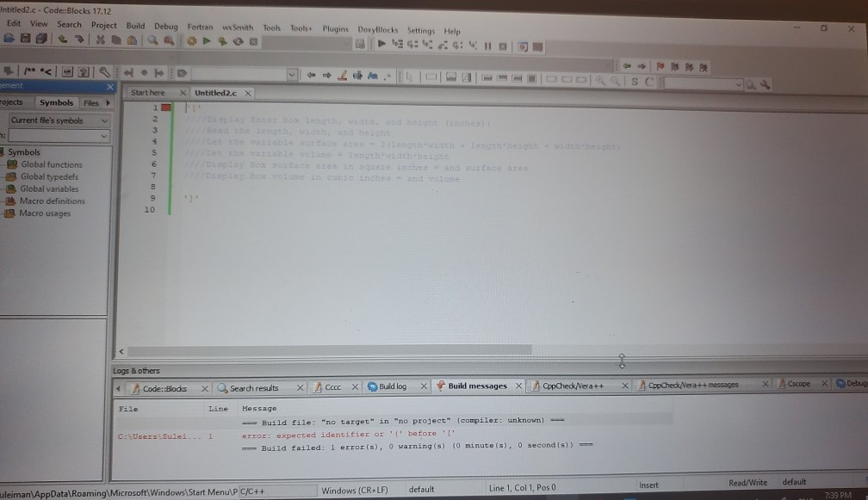
Task: Click the editor's horizontal scrollbar
Action: pos(344,351)
